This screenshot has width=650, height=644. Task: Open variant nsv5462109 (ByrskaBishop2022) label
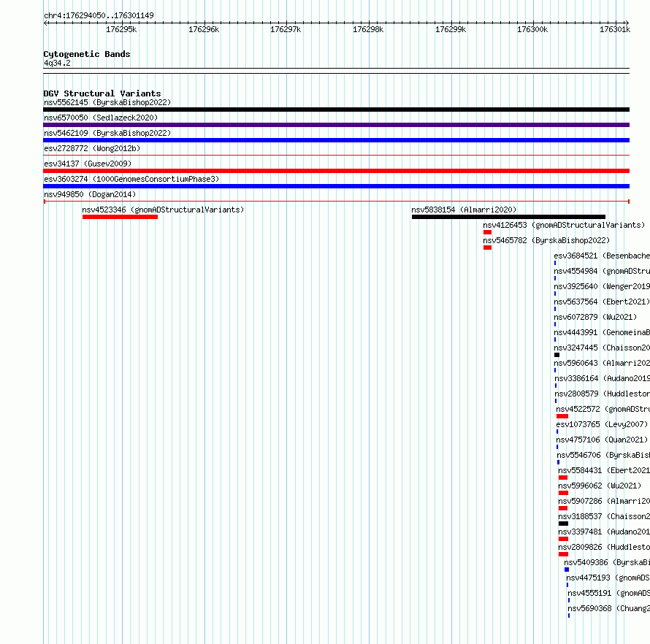[x=107, y=133]
